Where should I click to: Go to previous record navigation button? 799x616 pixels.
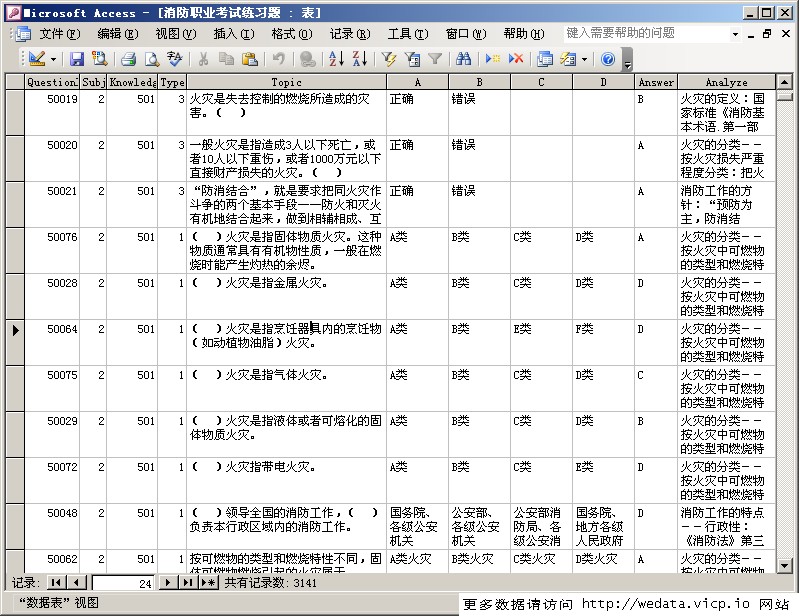(x=76, y=583)
